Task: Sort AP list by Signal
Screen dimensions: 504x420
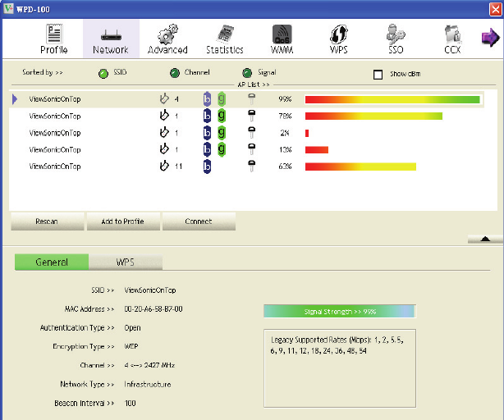Action: [247, 73]
